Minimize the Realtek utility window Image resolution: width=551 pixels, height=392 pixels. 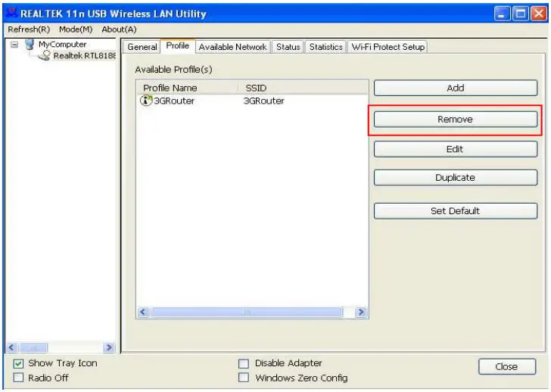pyautogui.click(x=502, y=14)
